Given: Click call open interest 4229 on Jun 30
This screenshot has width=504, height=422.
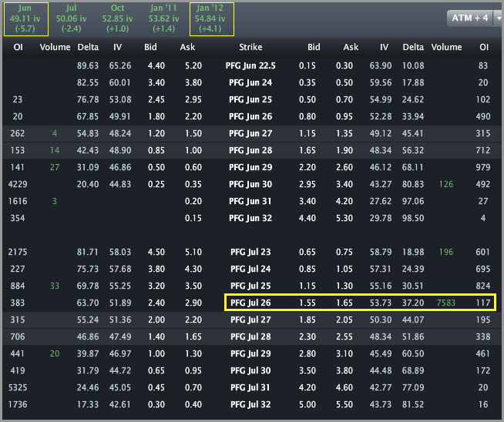Looking at the screenshot, I should click(x=18, y=184).
